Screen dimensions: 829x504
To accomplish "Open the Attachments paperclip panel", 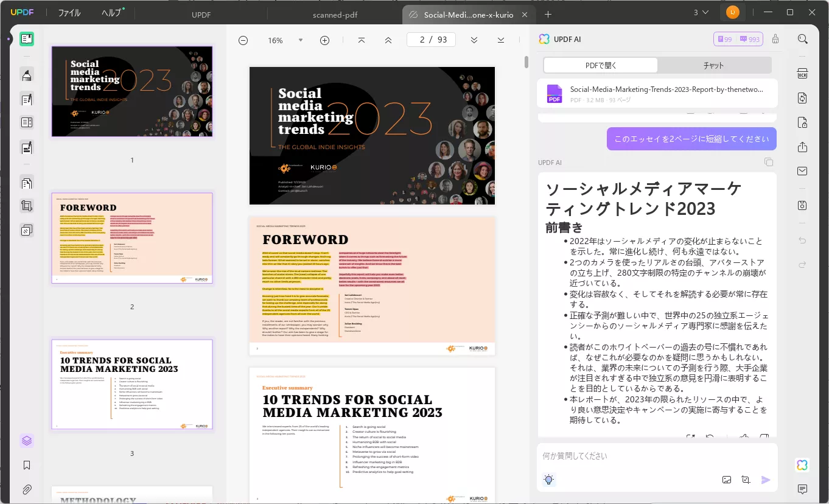I will (x=26, y=489).
